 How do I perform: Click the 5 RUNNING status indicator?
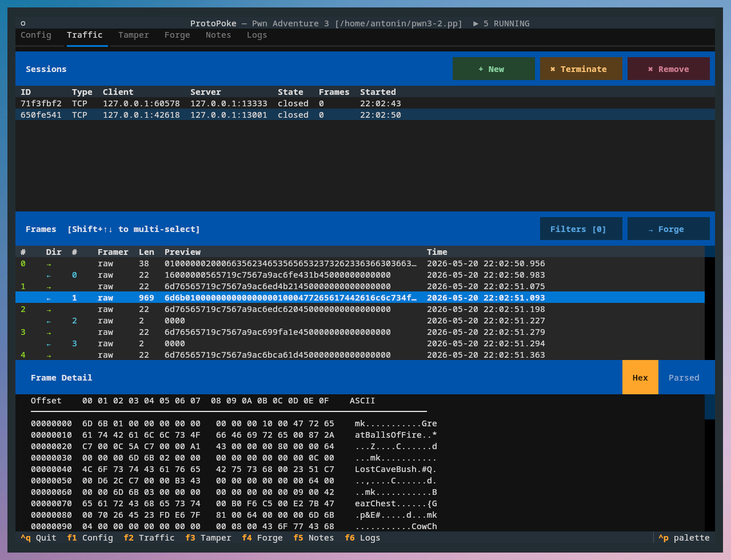(501, 23)
